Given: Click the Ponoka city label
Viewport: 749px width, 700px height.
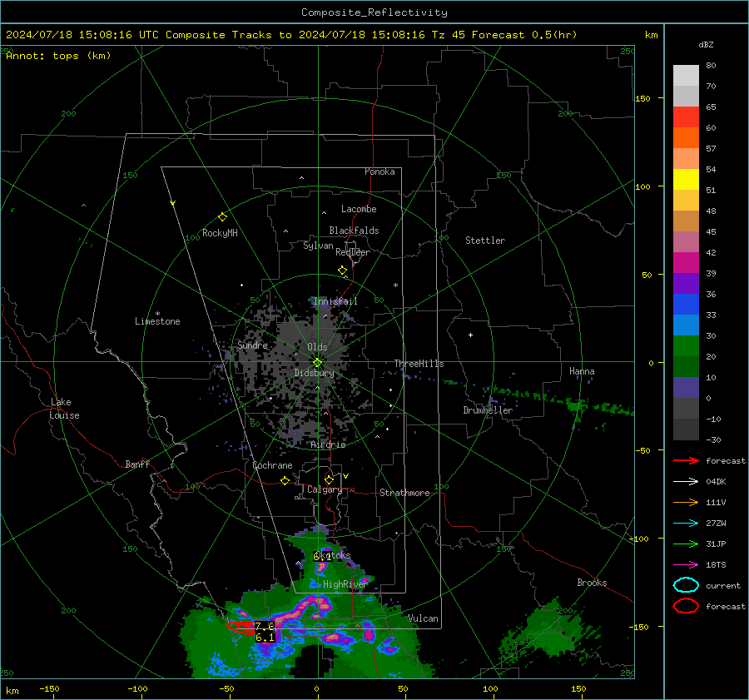Looking at the screenshot, I should tap(379, 171).
